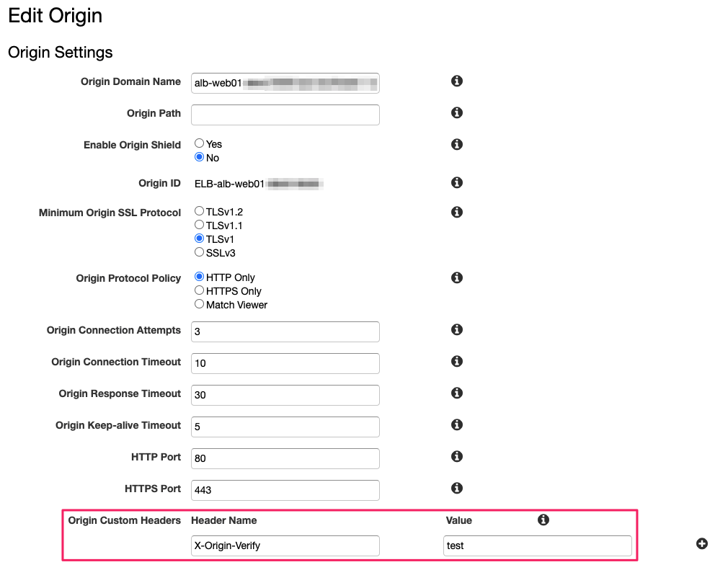Screen dimensions: 728x570
Task: Open the info tooltip for Origin Domain Name
Action: click(x=456, y=81)
